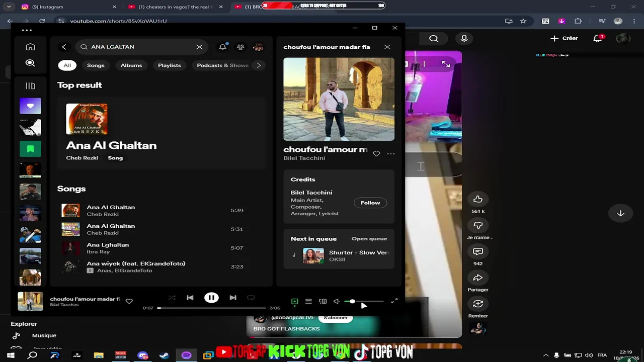Open Friend Activity icon in Spotify

click(x=240, y=47)
